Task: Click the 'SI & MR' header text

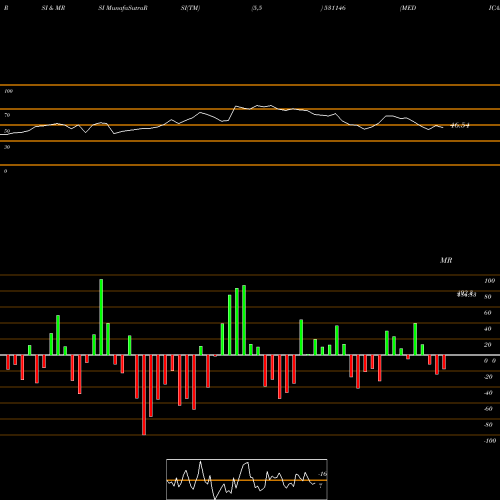Action: click(x=53, y=8)
